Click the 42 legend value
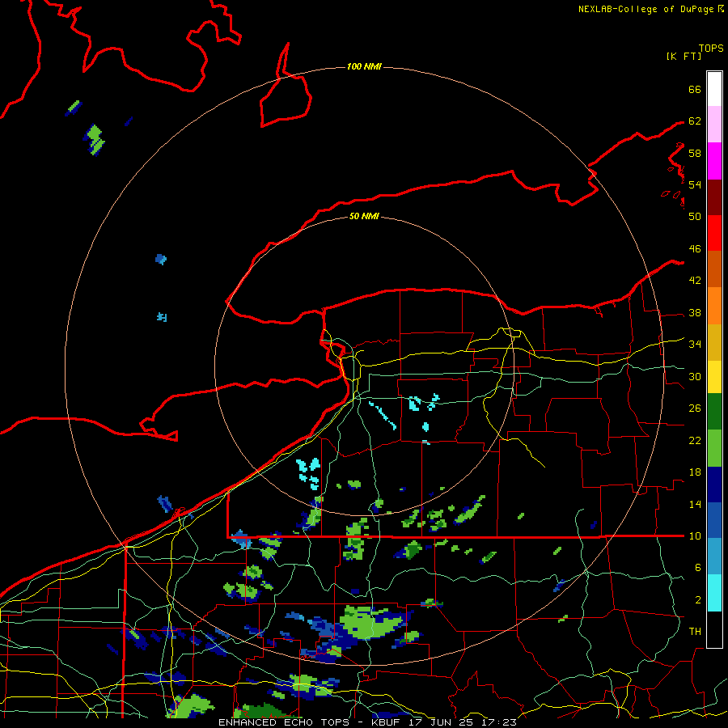The image size is (728, 728). [x=695, y=281]
